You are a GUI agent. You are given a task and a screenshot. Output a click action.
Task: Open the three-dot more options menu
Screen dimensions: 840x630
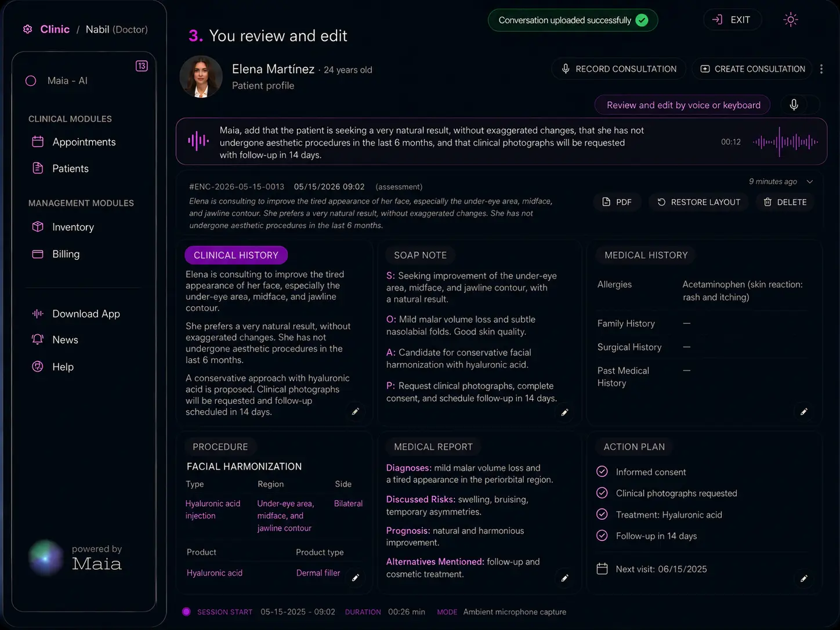[821, 69]
